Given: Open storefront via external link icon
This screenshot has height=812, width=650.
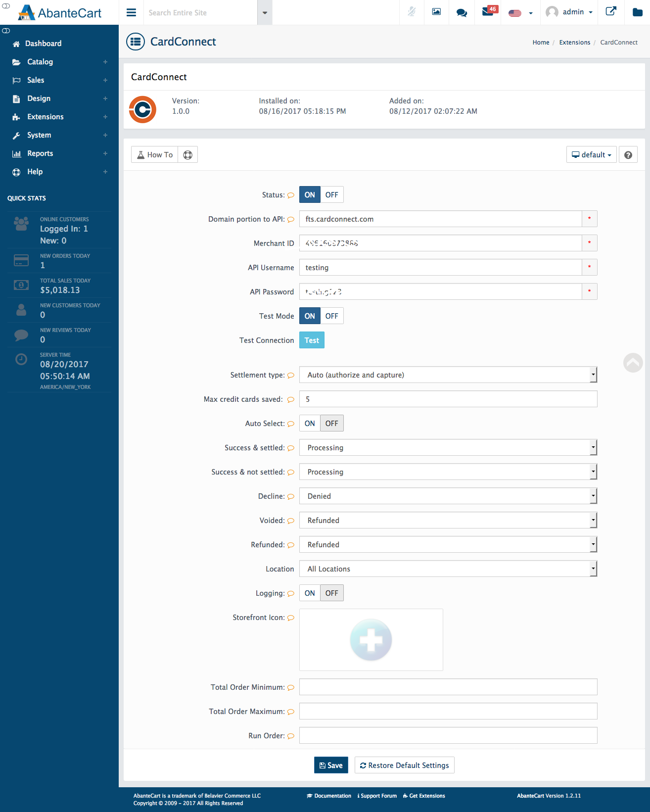Looking at the screenshot, I should 611,11.
